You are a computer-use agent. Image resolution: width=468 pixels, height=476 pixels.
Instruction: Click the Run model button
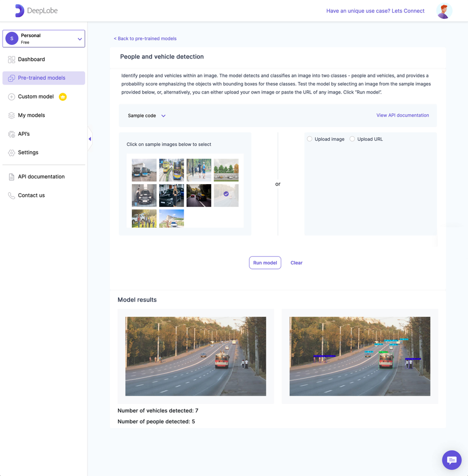(265, 262)
